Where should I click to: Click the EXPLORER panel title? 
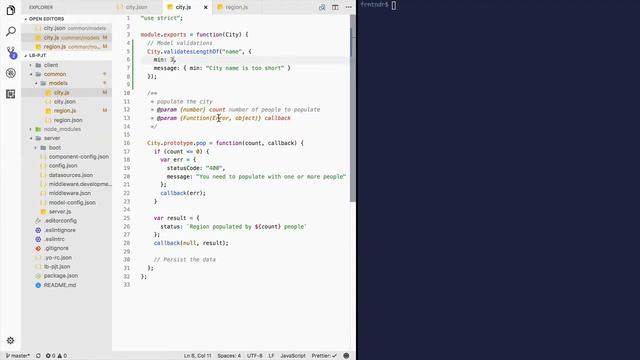(x=41, y=7)
